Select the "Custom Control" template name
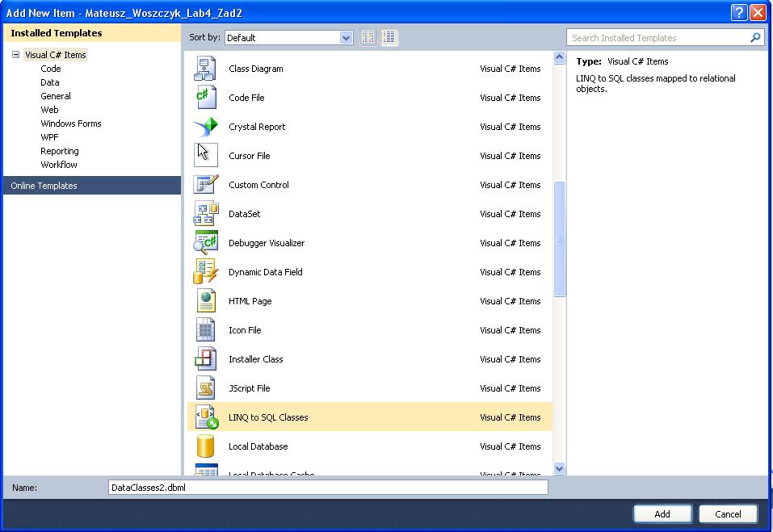The height and width of the screenshot is (532, 773). tap(258, 185)
